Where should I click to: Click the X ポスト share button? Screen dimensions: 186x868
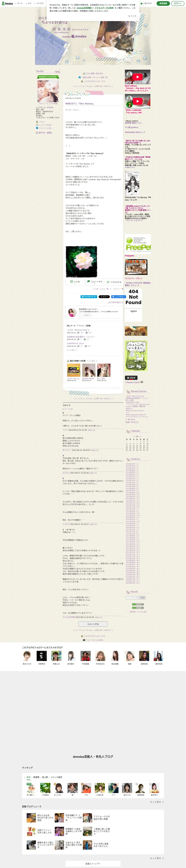[x=104, y=297]
